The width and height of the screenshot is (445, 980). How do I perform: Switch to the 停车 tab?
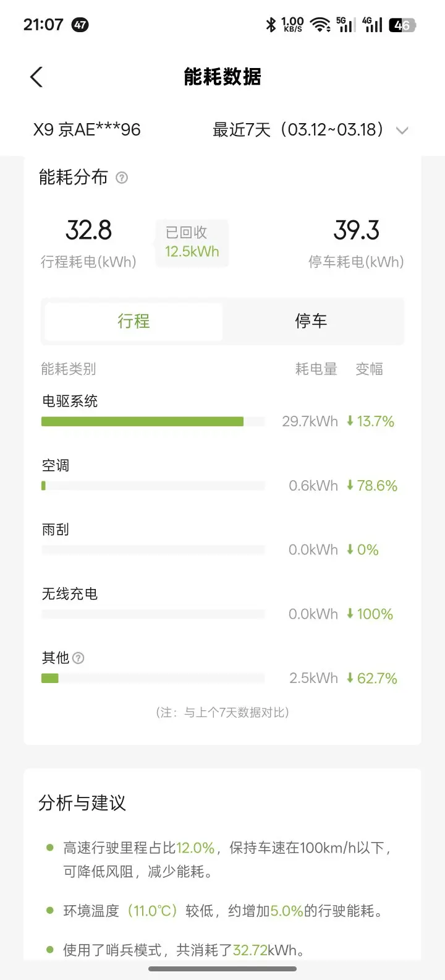[311, 321]
